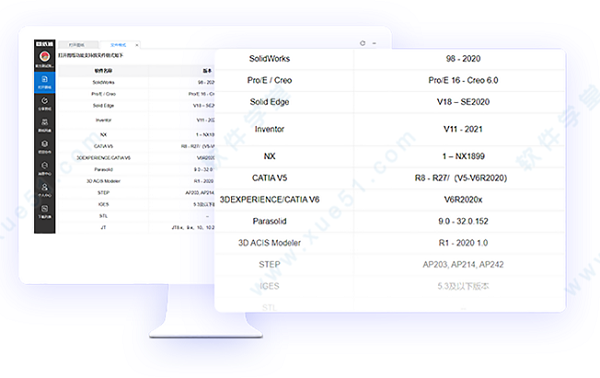600x378 pixels.
Task: Select the blue highlighted file icon in sidebar
Action: click(x=45, y=82)
